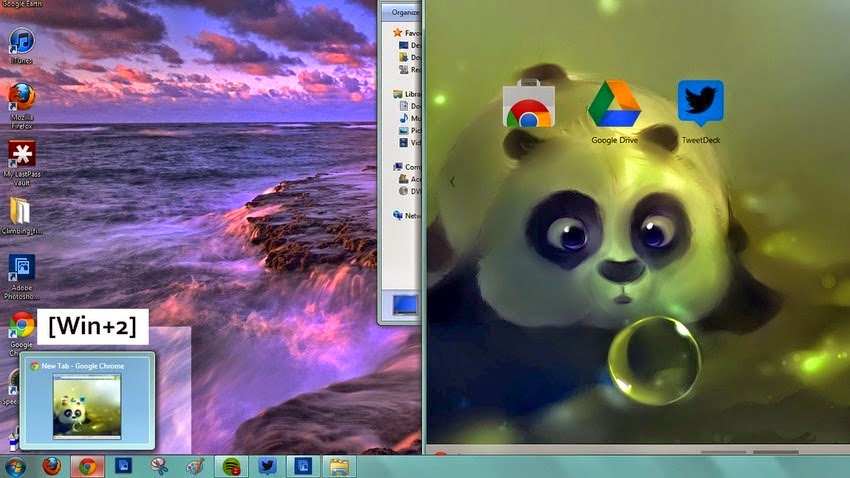Select Desktop under Favorites in Explorer

point(410,46)
